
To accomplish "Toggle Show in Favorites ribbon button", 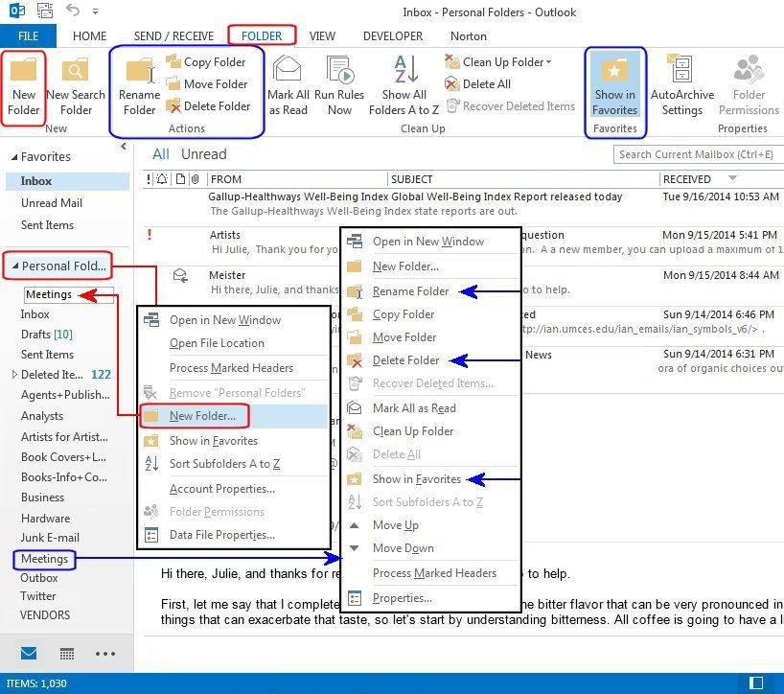I will [615, 84].
